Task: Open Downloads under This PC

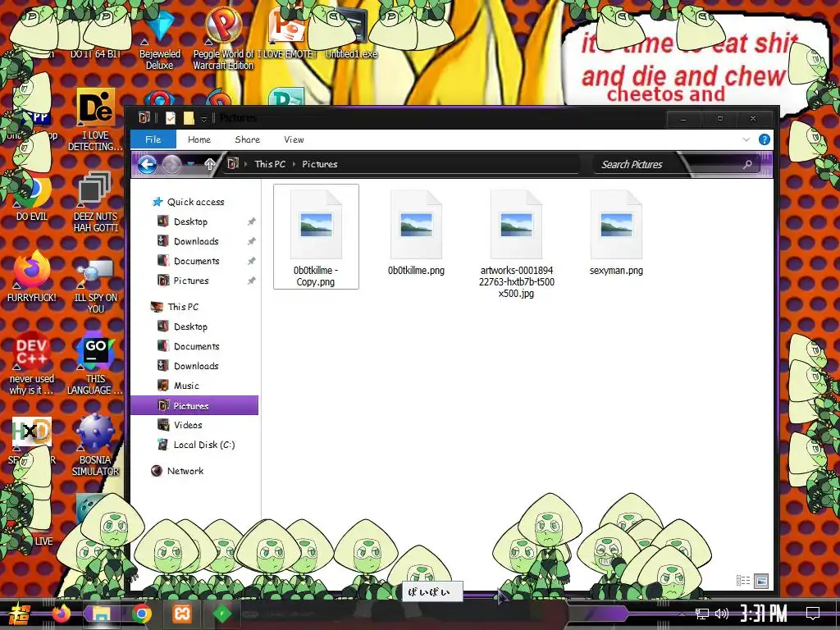Action: (196, 367)
